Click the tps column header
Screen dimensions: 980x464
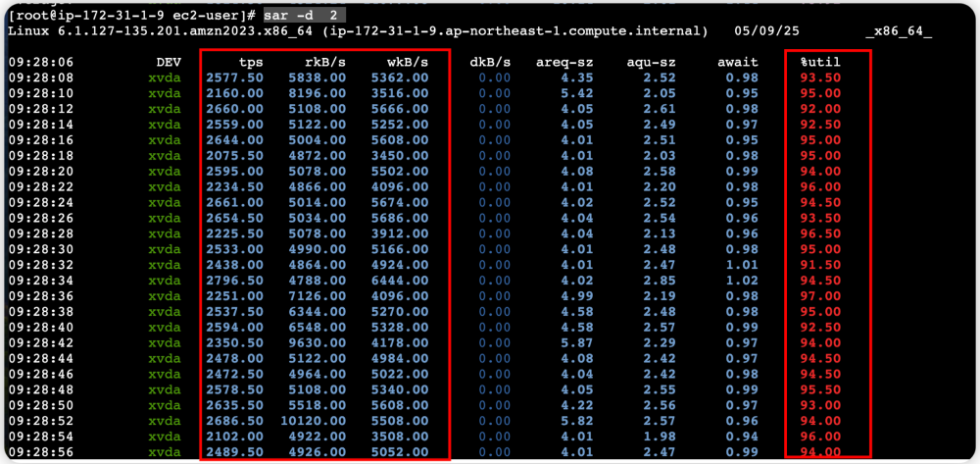[251, 62]
